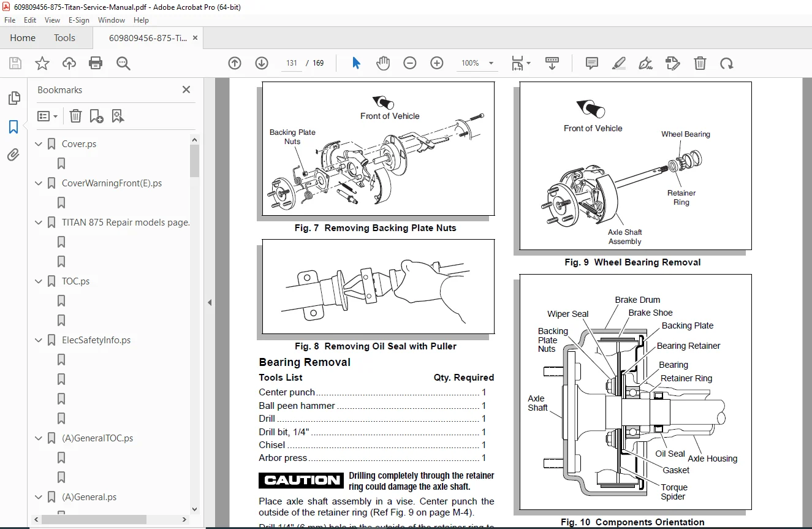Select the Cover.ps bookmark
The width and height of the screenshot is (812, 529).
click(x=79, y=144)
